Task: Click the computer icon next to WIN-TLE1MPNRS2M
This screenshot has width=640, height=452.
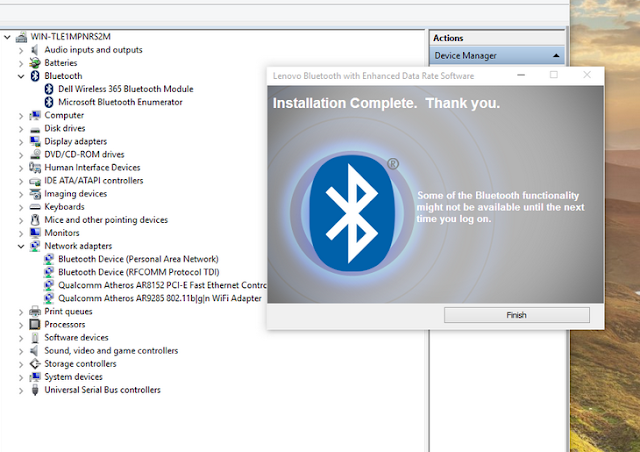Action: click(x=21, y=37)
